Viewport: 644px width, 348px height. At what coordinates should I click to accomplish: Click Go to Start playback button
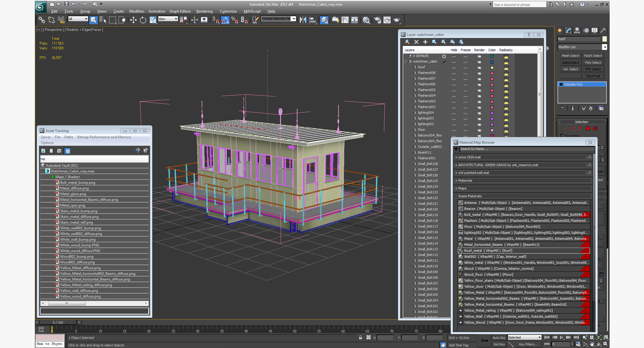pos(547,338)
